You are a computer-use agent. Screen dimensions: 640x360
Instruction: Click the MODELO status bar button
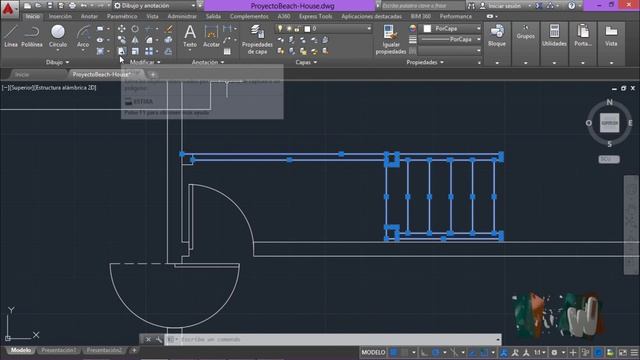373,352
